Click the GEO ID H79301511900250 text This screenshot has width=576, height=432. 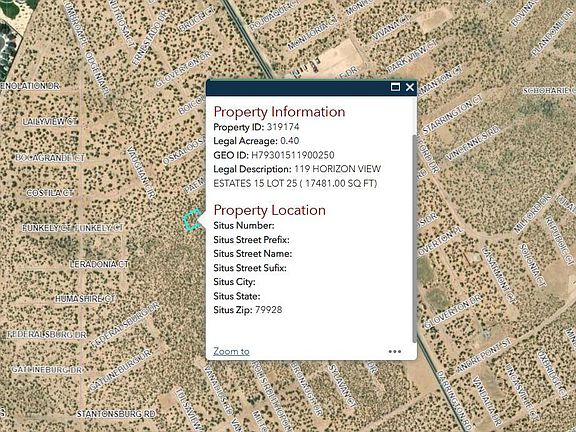[x=293, y=155]
